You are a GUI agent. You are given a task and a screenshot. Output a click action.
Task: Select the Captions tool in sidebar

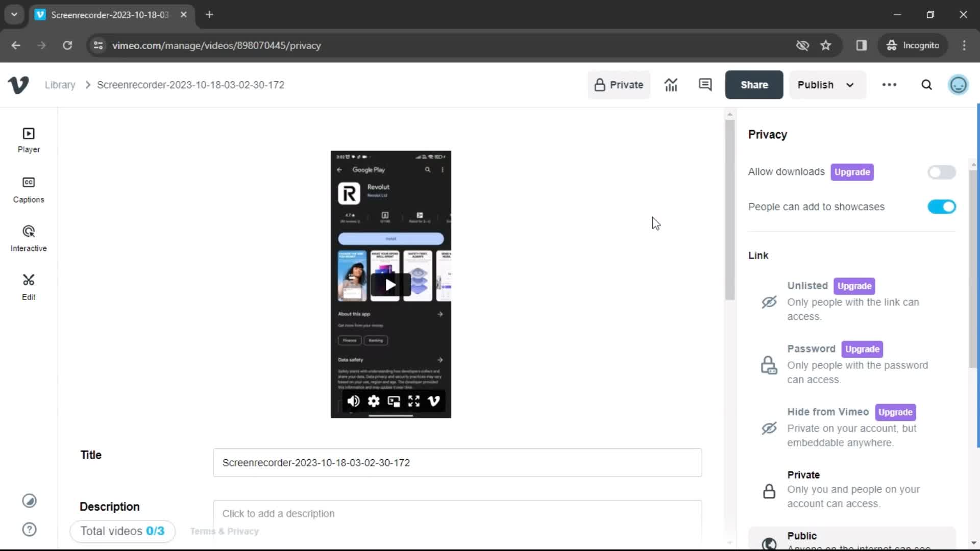(28, 188)
